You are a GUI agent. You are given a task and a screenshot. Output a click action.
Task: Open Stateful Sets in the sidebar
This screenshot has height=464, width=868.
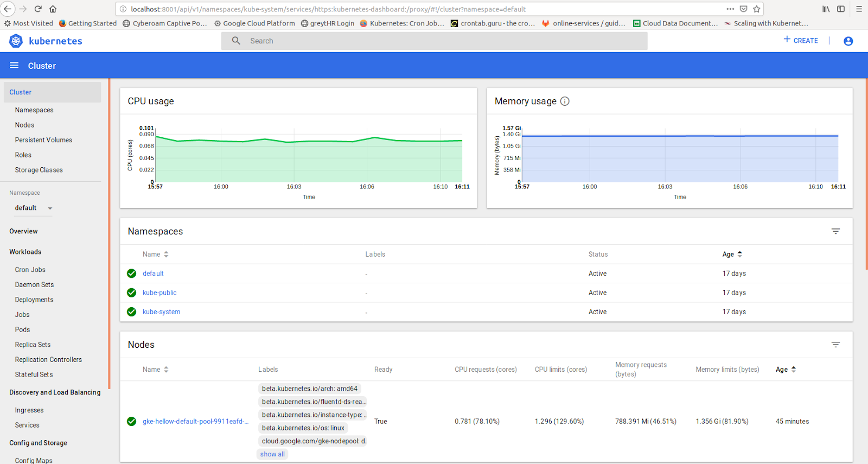tap(34, 374)
